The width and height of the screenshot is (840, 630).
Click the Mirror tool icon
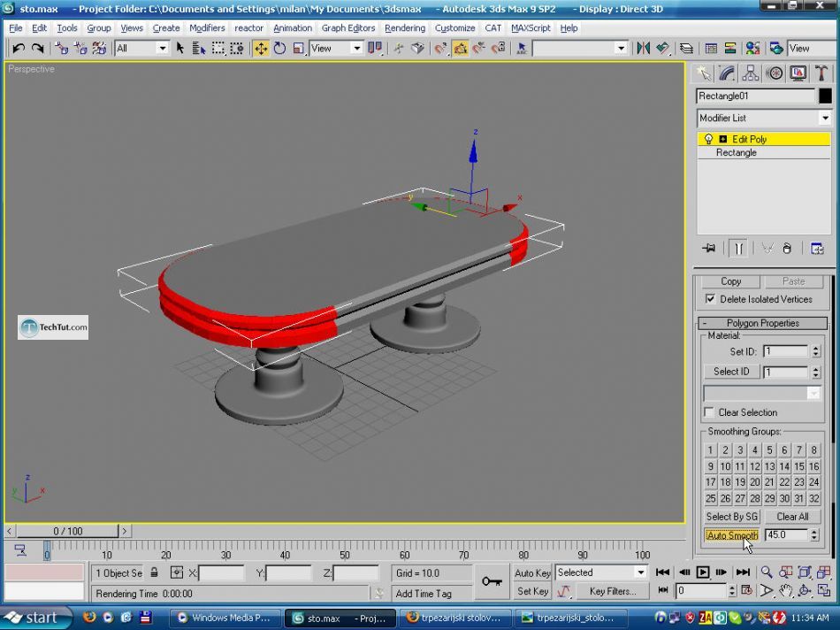[x=644, y=49]
